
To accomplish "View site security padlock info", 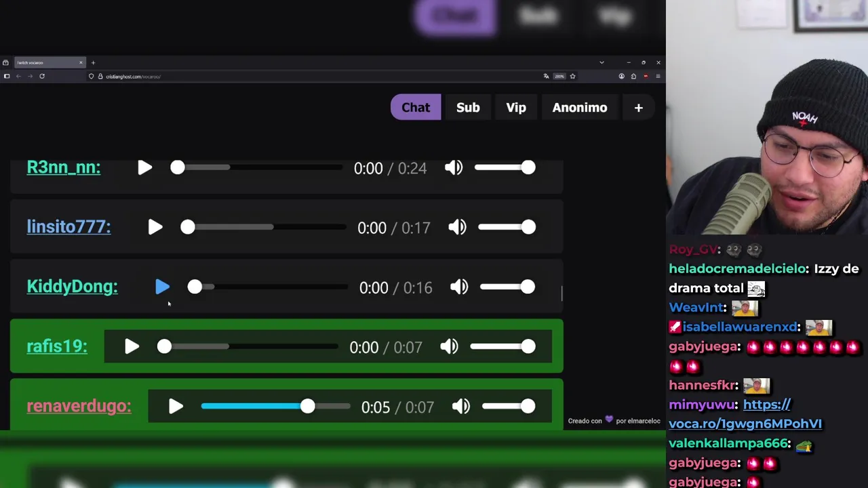I will click(100, 77).
